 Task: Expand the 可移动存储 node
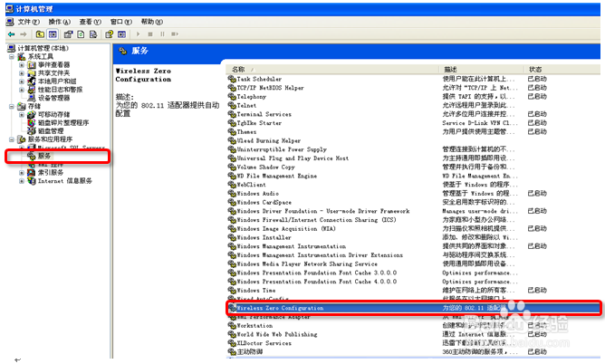(22, 114)
